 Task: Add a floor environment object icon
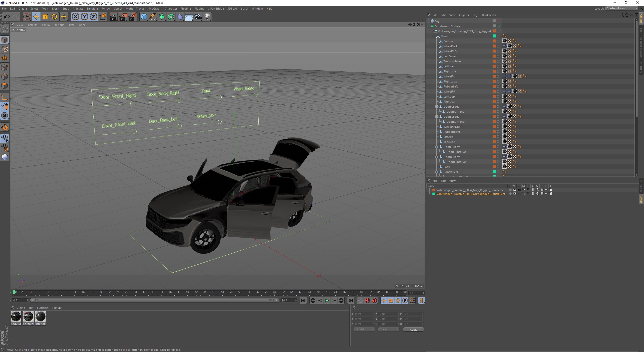click(189, 17)
